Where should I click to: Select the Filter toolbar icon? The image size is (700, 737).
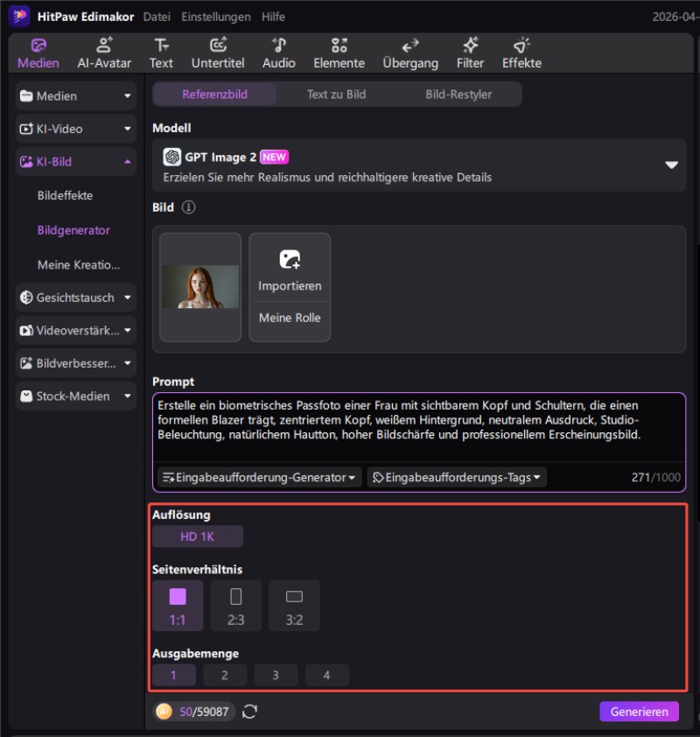470,53
